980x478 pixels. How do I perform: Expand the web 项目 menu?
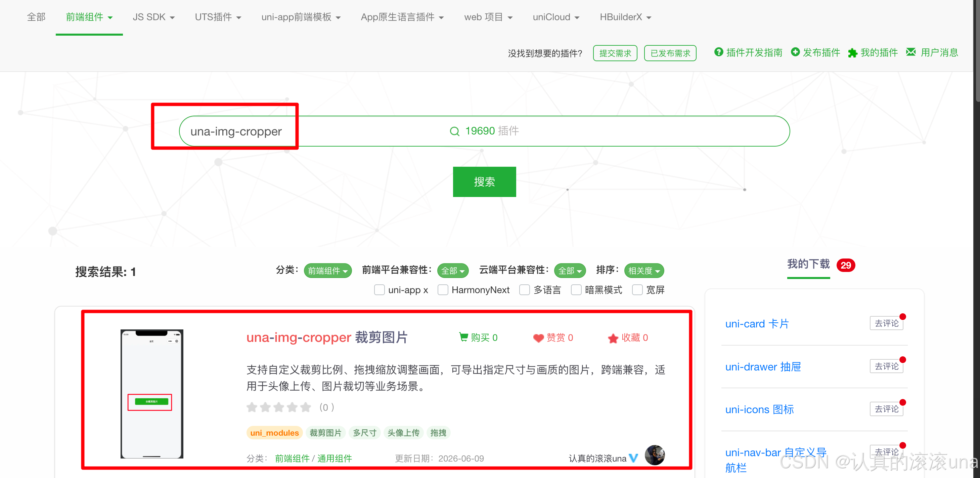(x=488, y=17)
